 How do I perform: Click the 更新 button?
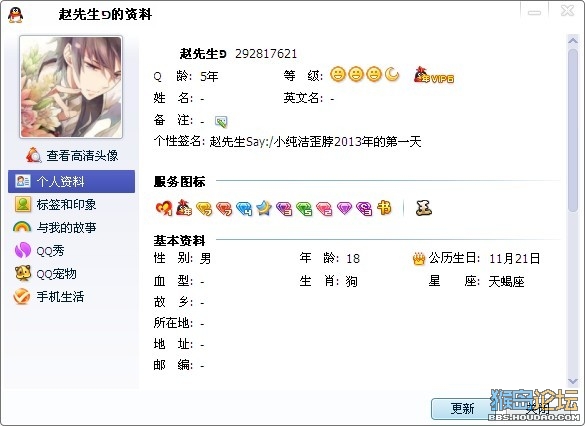(x=462, y=409)
